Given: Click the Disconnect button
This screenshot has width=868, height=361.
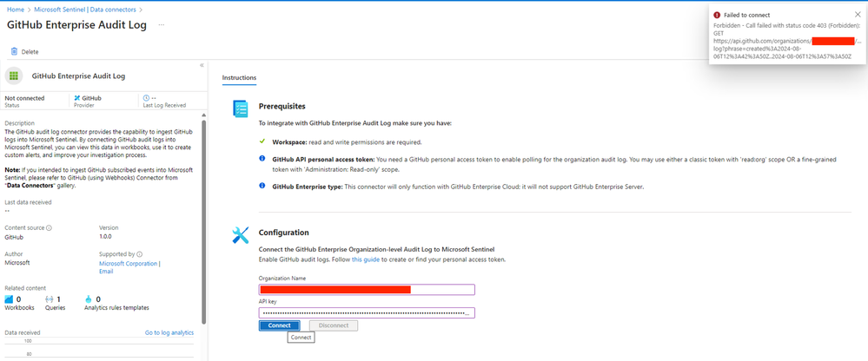Looking at the screenshot, I should [334, 325].
